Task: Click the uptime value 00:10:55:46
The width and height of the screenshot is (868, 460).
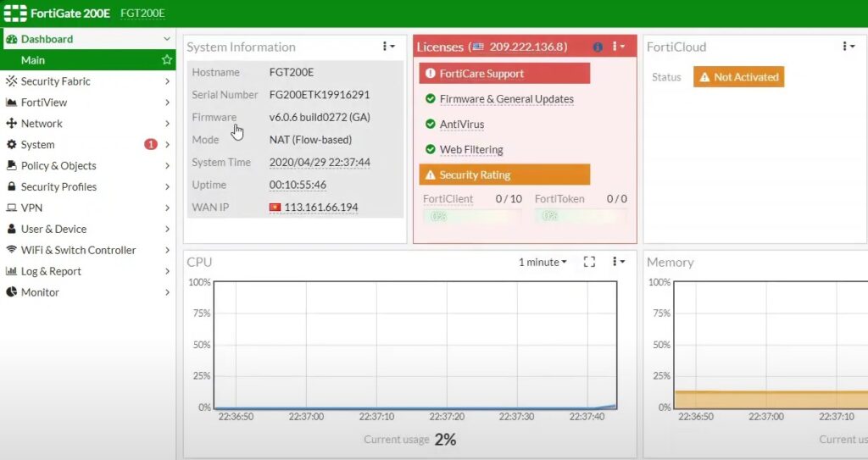Action: [x=298, y=185]
